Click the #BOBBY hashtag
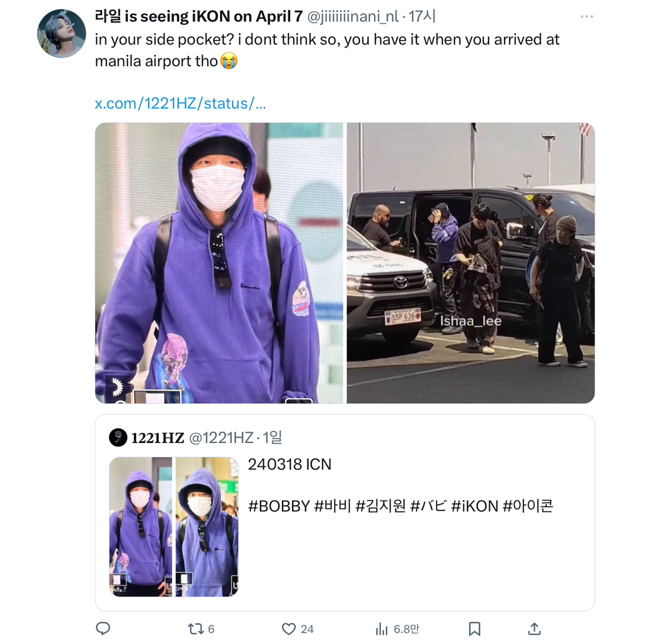The width and height of the screenshot is (649, 644). click(x=279, y=506)
